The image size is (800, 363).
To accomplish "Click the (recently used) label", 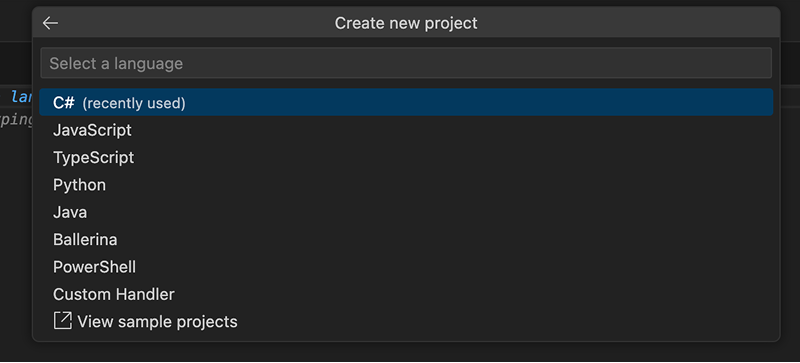I will 134,103.
